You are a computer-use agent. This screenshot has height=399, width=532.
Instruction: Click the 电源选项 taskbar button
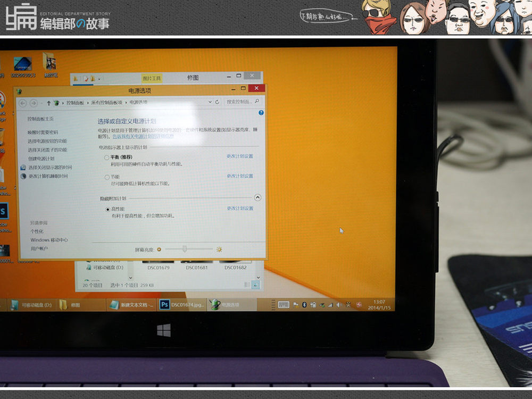(232, 305)
